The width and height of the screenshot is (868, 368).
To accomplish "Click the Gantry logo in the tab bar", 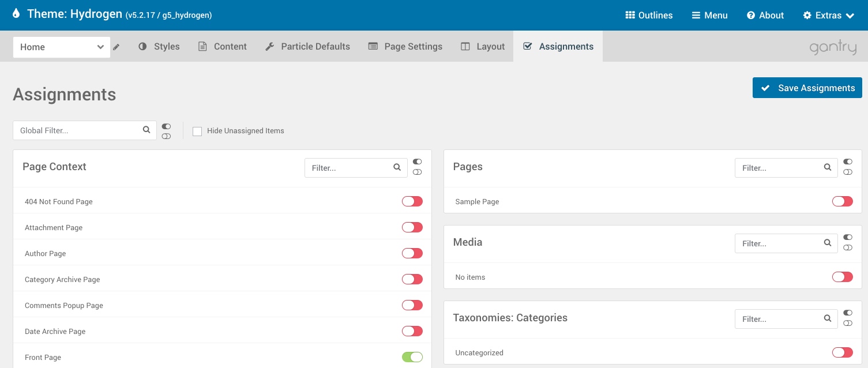I will click(832, 47).
